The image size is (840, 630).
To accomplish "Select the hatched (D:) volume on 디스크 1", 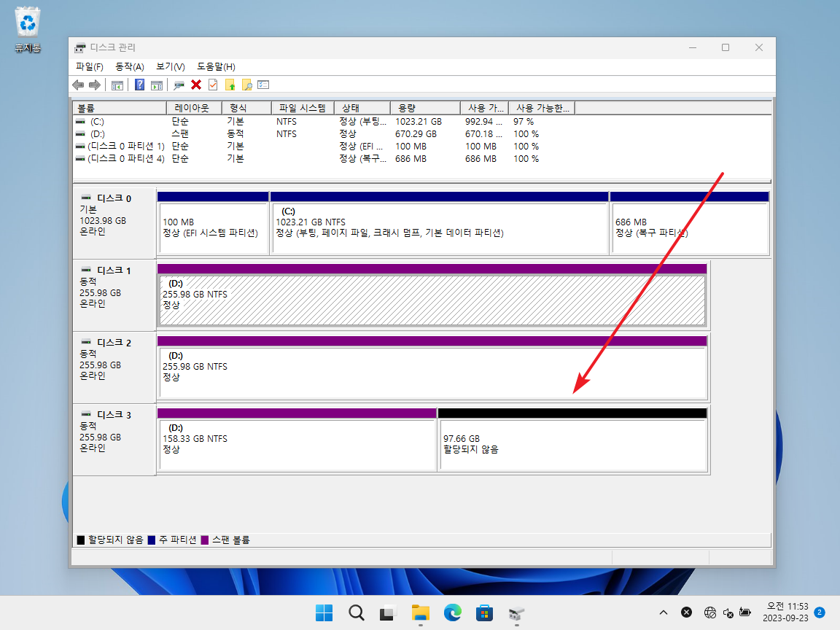I will pos(432,296).
